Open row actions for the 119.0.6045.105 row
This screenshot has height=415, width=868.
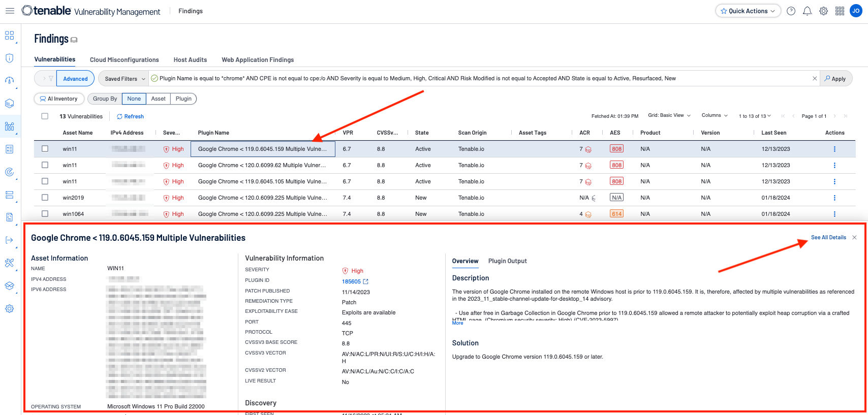click(x=834, y=181)
